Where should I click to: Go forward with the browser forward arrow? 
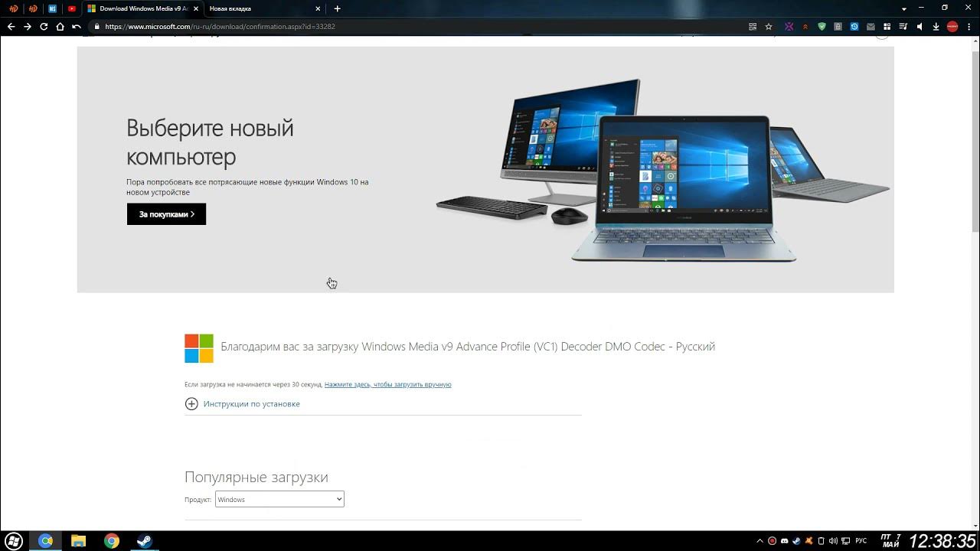click(x=28, y=27)
